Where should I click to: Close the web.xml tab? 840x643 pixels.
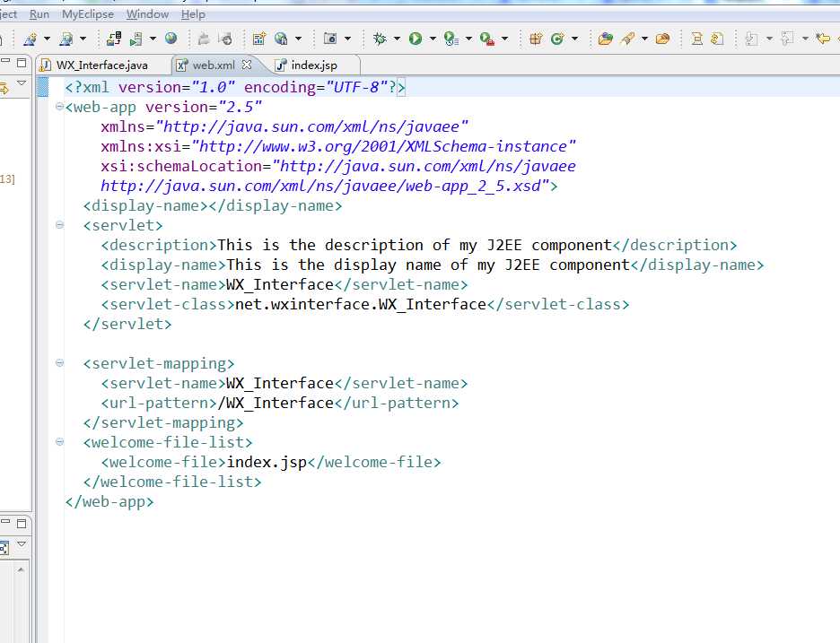tap(247, 65)
